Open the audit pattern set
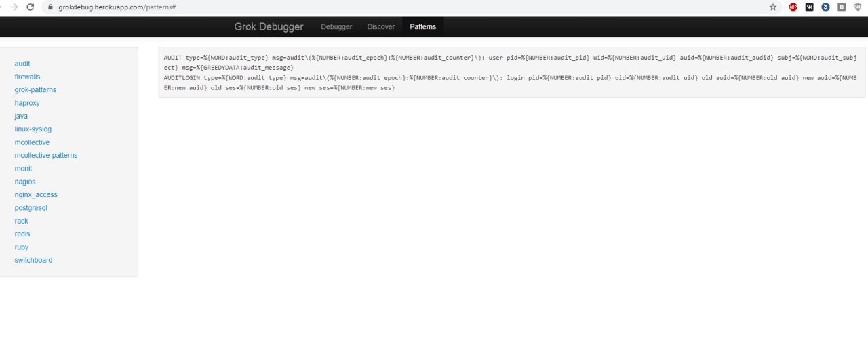Viewport: 868px width, 359px height. coord(22,64)
